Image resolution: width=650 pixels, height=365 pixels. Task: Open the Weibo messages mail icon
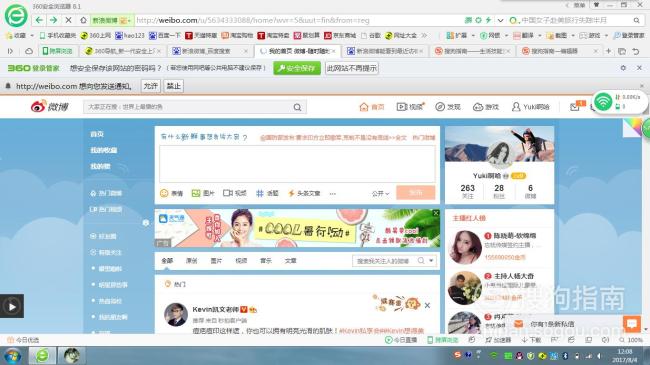click(x=575, y=107)
